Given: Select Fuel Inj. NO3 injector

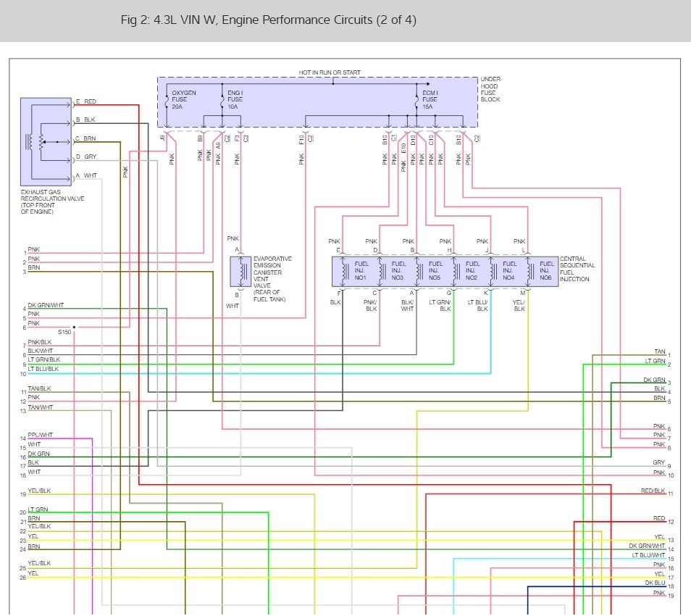Looking at the screenshot, I should [392, 271].
